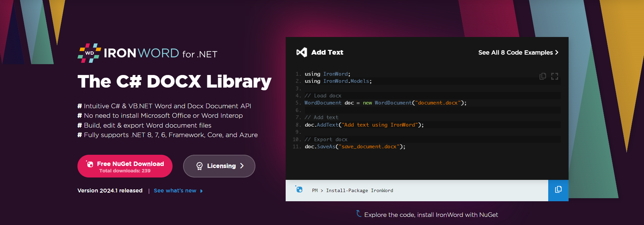The height and width of the screenshot is (225, 644).
Task: Copy install command with the blue copy button
Action: 558,190
